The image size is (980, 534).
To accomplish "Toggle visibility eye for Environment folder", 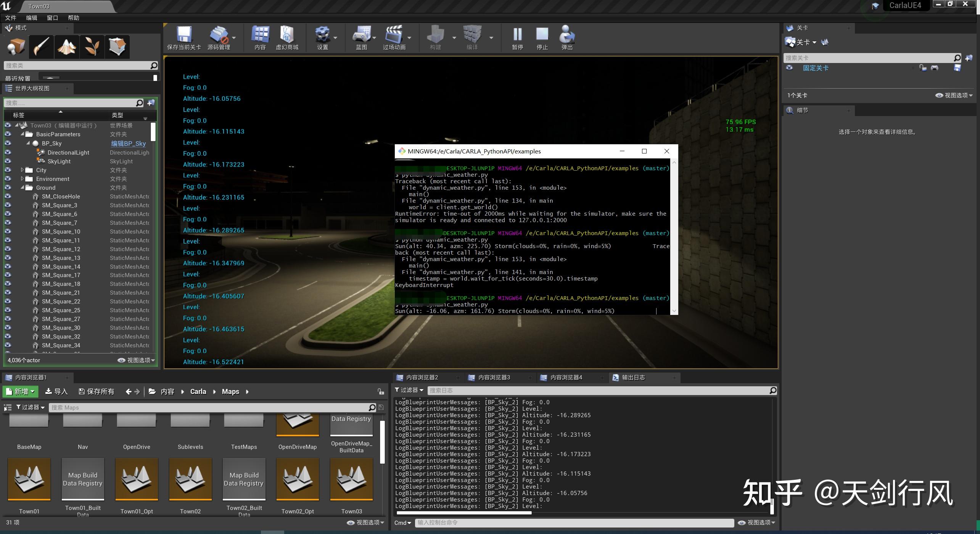I will pos(8,179).
